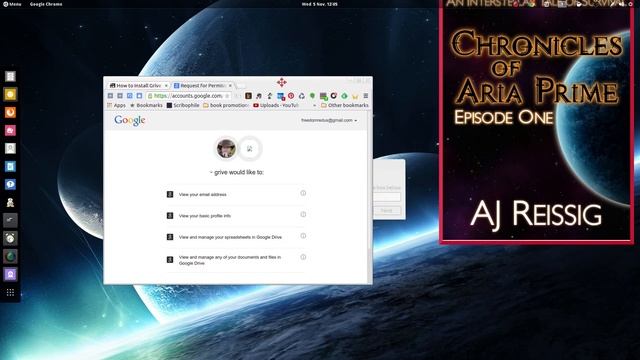Open the Bookmarks star bookmark

146,105
